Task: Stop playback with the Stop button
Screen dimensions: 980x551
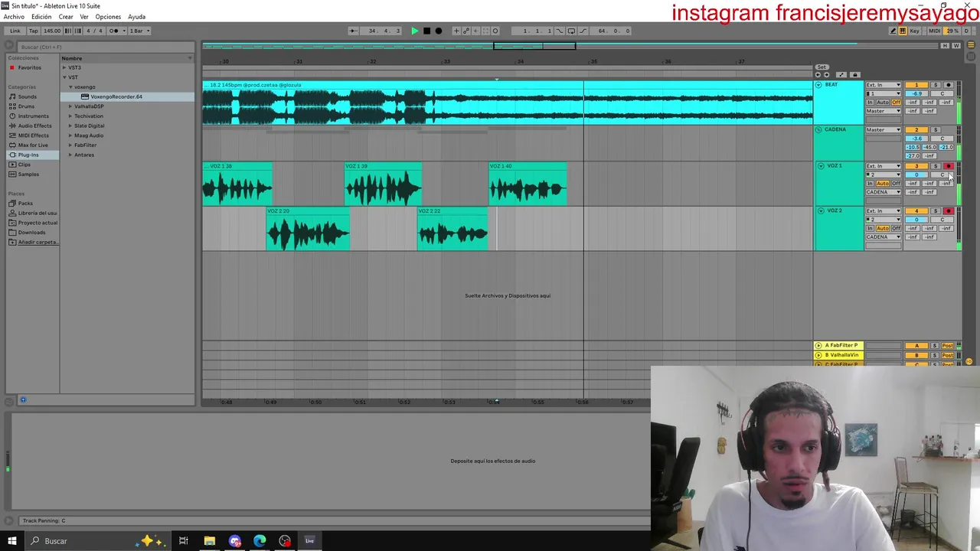Action: coord(426,31)
